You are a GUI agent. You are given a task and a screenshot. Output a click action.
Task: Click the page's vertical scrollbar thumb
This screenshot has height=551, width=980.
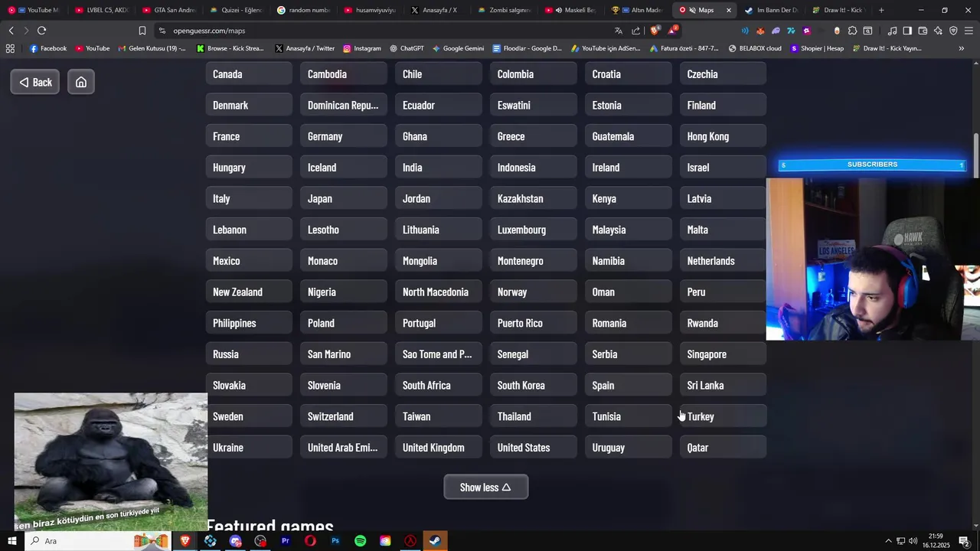tap(976, 157)
